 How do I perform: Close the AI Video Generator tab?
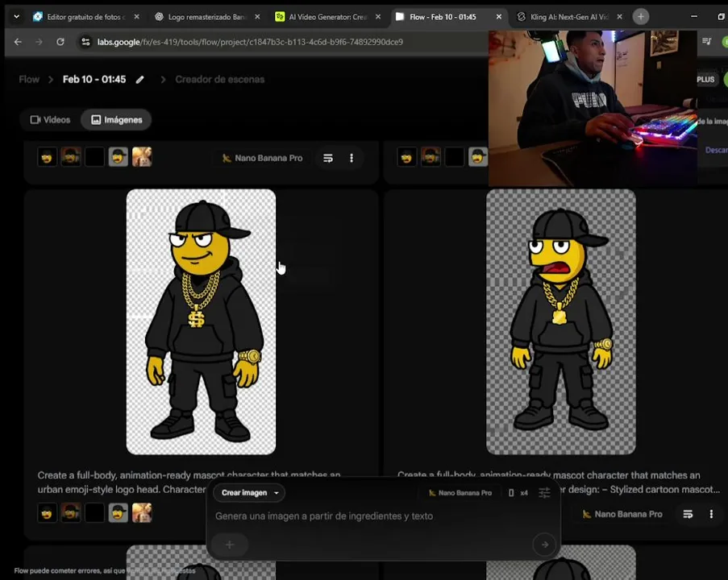(378, 17)
